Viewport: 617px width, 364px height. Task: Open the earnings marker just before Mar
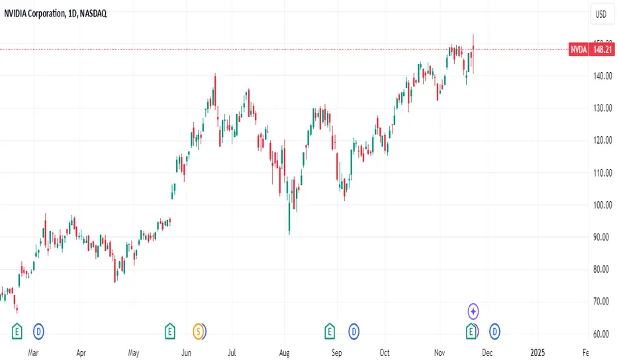(x=17, y=332)
